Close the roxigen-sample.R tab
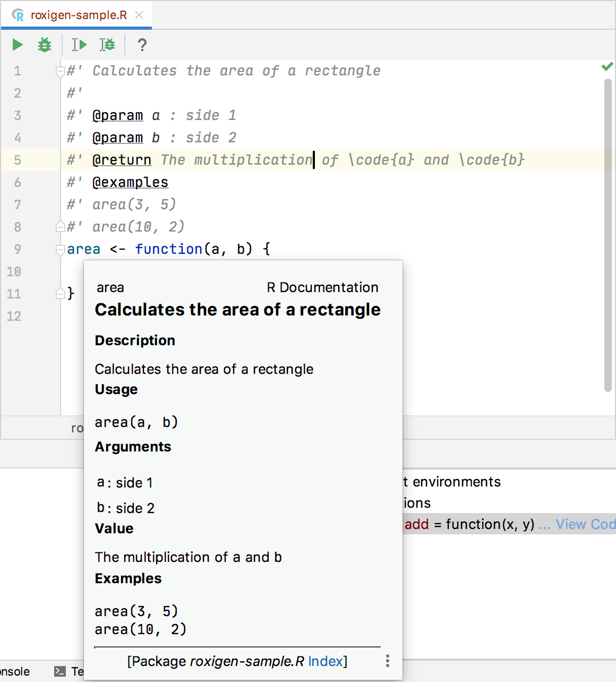This screenshot has height=682, width=616. (x=139, y=15)
